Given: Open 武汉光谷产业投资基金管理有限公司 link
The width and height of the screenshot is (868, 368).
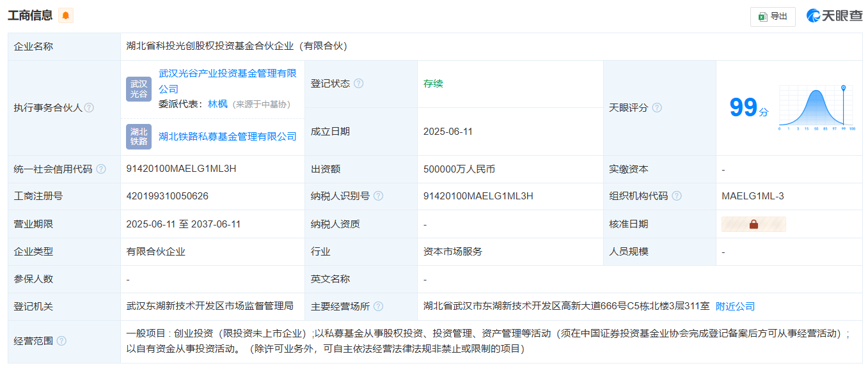Looking at the screenshot, I should point(228,81).
